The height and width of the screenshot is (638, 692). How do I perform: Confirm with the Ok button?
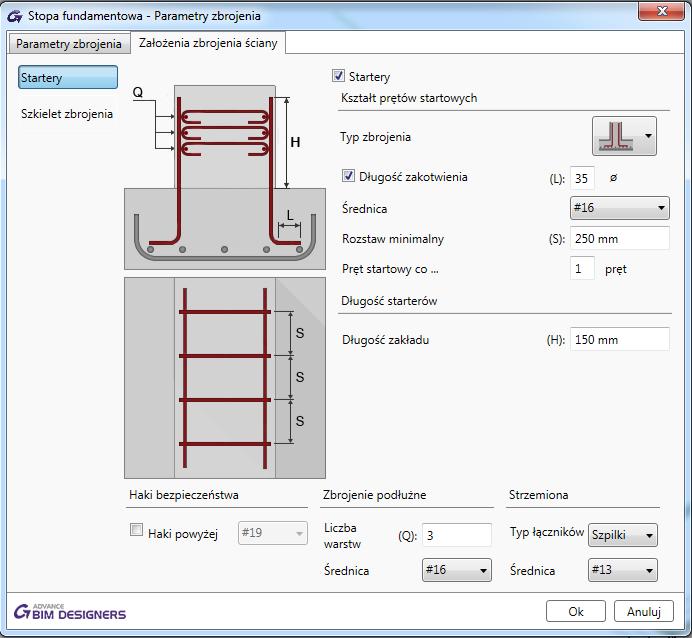tap(575, 612)
